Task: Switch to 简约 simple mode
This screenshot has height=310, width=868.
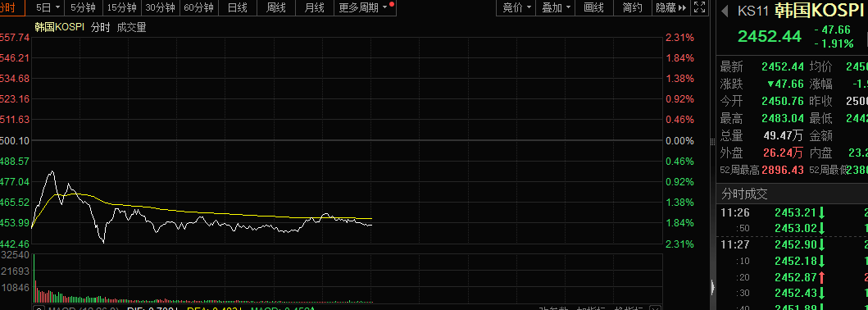Action: click(632, 7)
